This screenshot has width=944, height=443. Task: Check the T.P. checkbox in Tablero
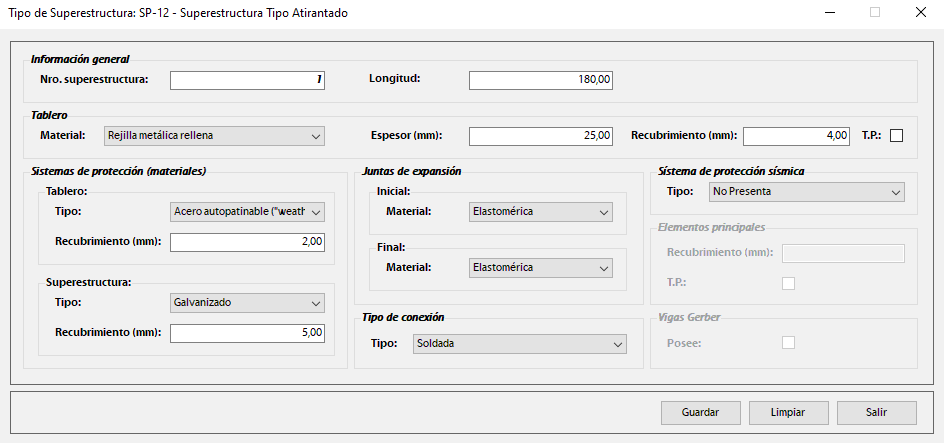click(896, 136)
